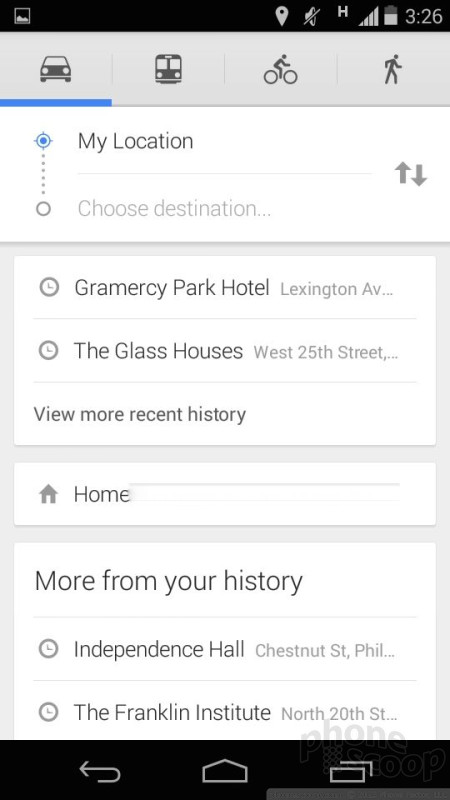Screen dimensions: 450x800
Task: Select the walking directions icon
Action: pos(393,69)
